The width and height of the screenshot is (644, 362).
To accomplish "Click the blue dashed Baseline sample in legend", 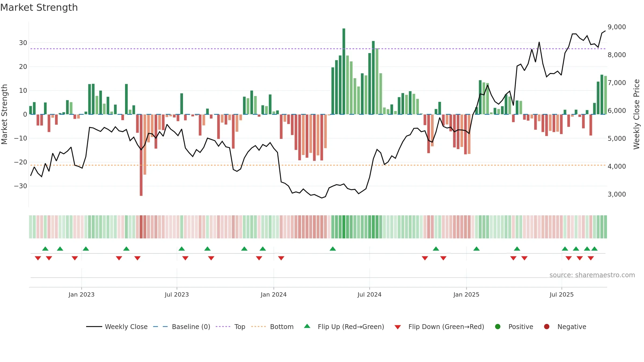I will (x=160, y=327).
